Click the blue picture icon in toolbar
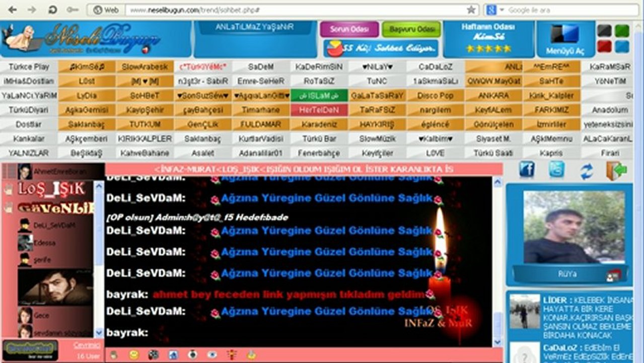The width and height of the screenshot is (644, 363). 173,355
